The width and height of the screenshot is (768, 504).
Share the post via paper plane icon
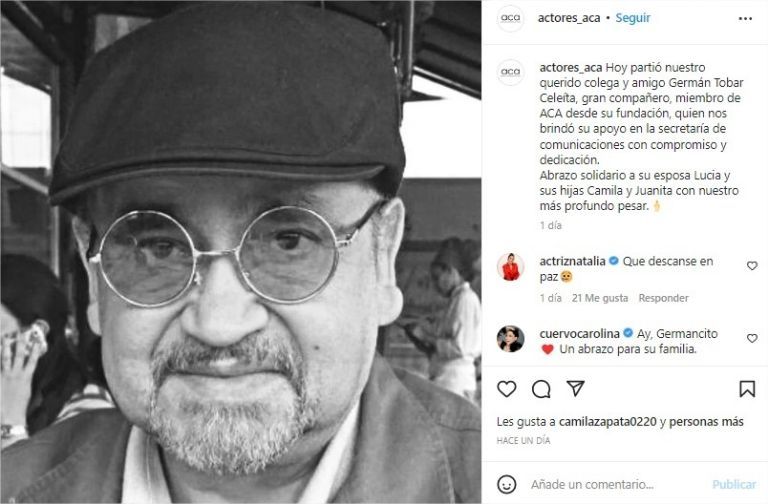[575, 388]
